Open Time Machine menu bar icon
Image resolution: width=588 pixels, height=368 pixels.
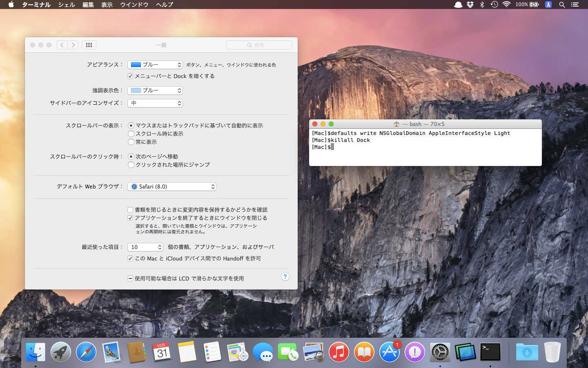[494, 4]
